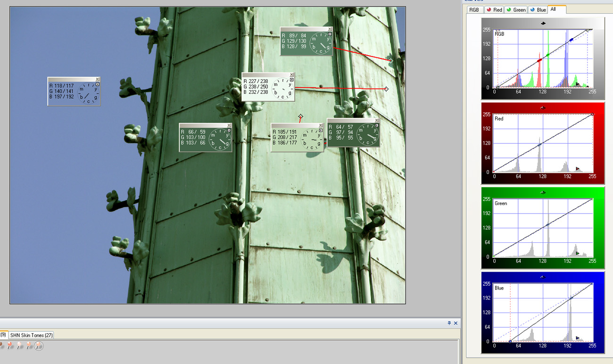Select the black point on Blue graph baseline
This screenshot has width=613, height=364.
[x=510, y=341]
